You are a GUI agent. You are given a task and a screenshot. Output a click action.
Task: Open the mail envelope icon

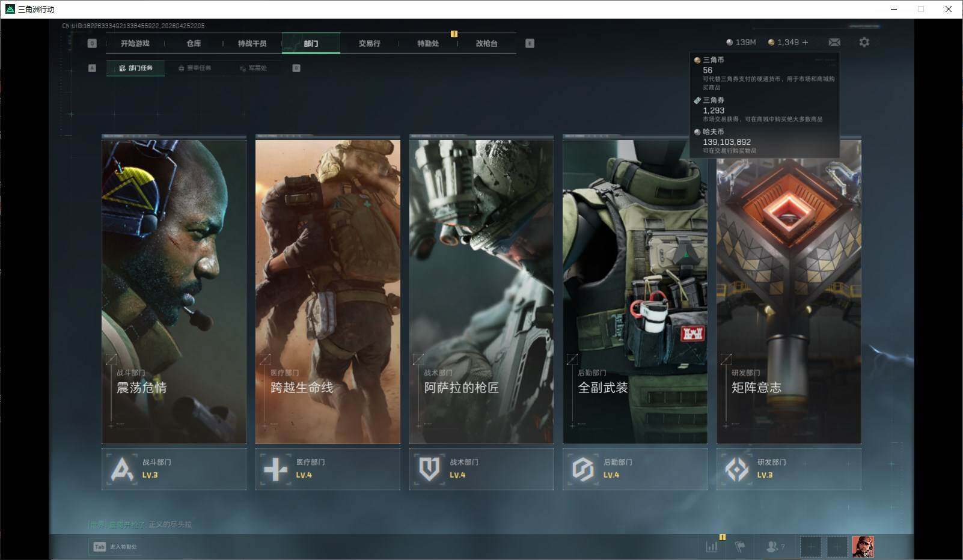(x=834, y=42)
